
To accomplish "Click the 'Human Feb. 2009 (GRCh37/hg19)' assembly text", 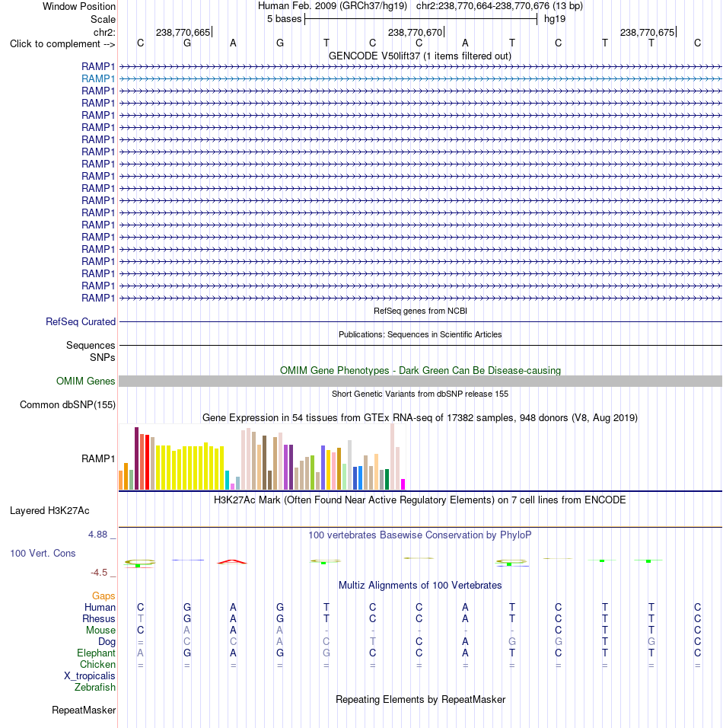I will point(333,6).
